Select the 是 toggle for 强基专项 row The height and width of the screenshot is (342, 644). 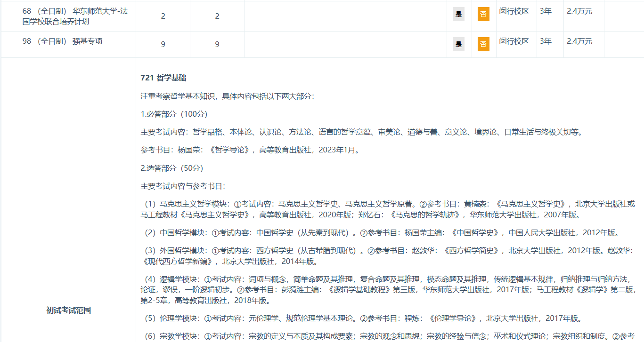click(459, 44)
